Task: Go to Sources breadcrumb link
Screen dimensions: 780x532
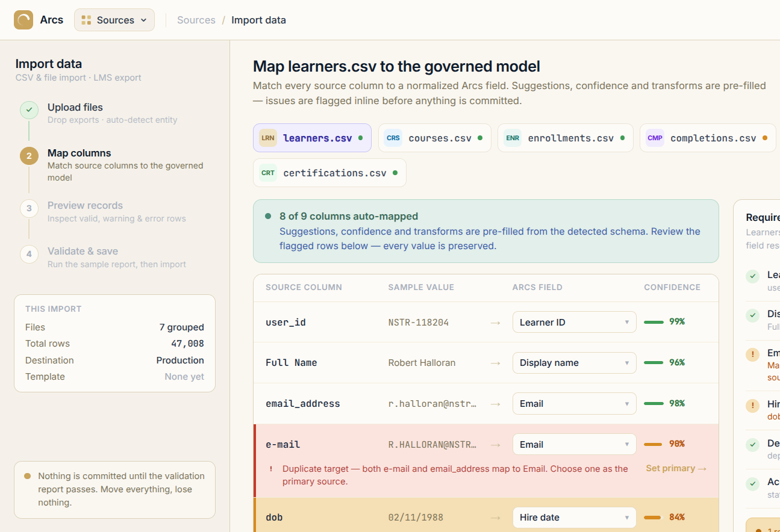Action: [196, 20]
